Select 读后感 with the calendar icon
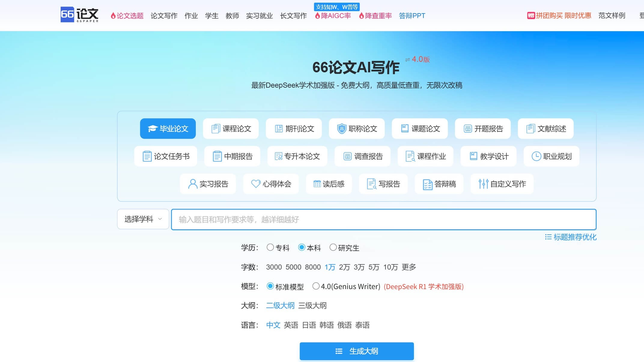Image resolution: width=644 pixels, height=362 pixels. tap(328, 184)
